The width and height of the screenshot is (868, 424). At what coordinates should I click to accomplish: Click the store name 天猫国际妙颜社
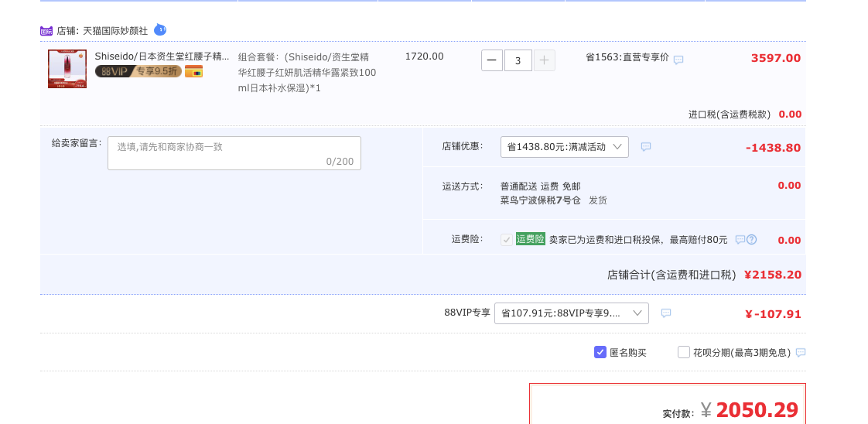tap(115, 30)
